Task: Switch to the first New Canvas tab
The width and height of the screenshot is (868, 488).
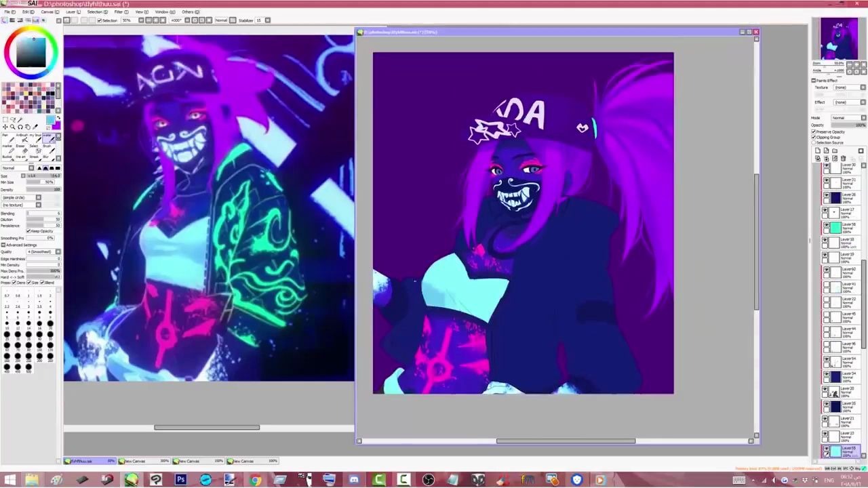Action: point(144,461)
